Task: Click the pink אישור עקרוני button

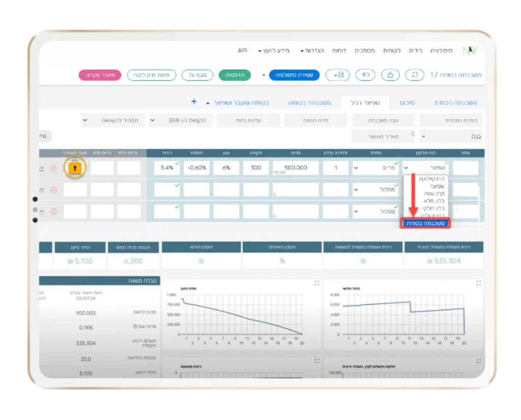Action: coord(100,75)
